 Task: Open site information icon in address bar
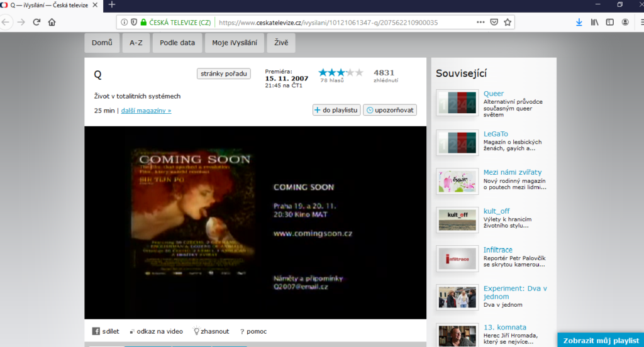(x=124, y=22)
